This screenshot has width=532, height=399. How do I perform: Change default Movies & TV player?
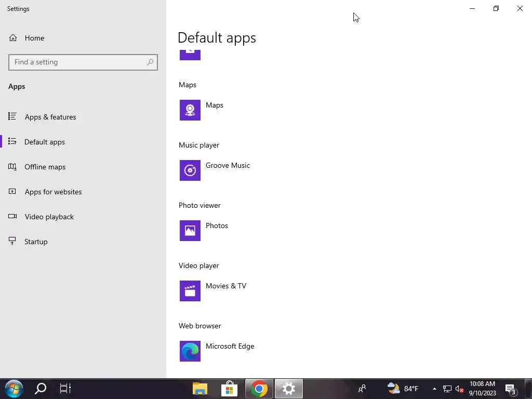pos(225,286)
